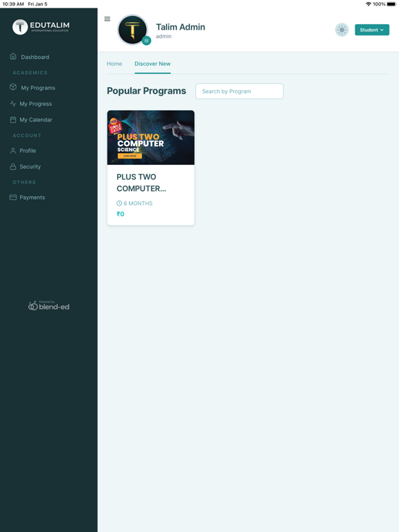
Task: Click the battery indicator icon
Action: 391,4
